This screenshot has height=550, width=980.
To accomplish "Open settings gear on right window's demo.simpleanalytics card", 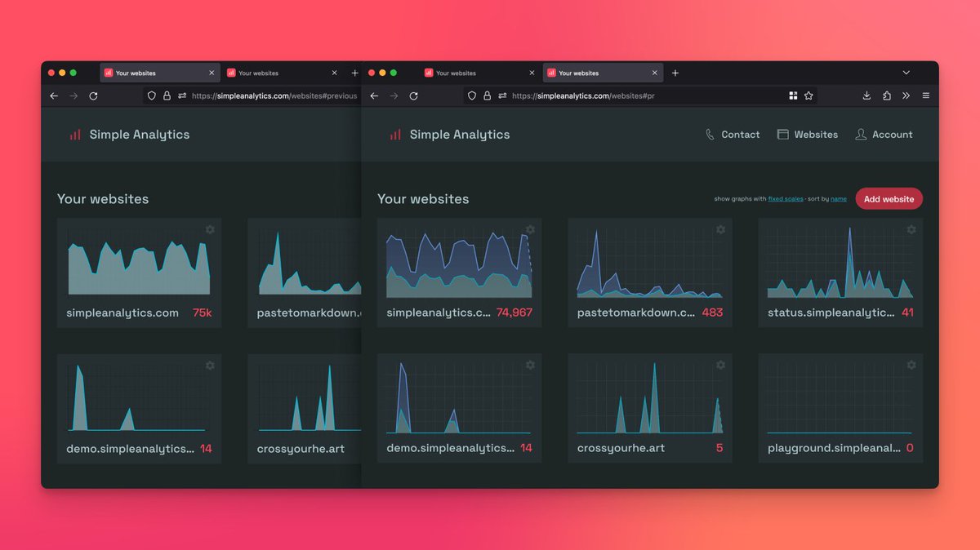I will pyautogui.click(x=530, y=365).
